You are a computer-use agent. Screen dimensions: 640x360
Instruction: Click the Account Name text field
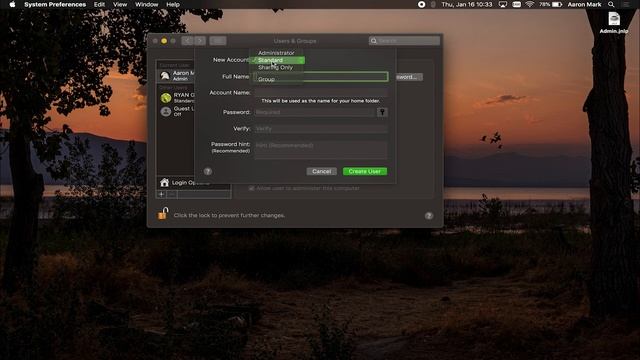tap(320, 93)
